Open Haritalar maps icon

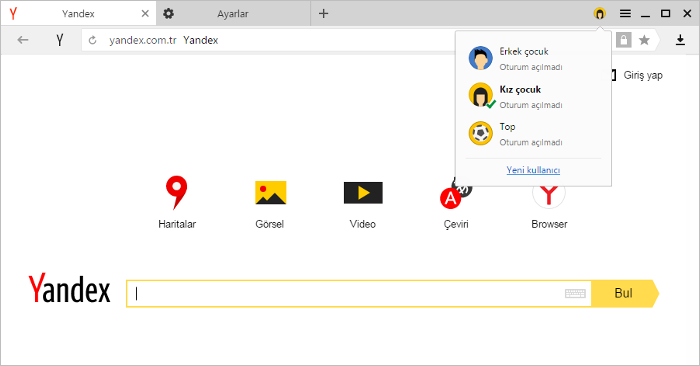tap(177, 192)
